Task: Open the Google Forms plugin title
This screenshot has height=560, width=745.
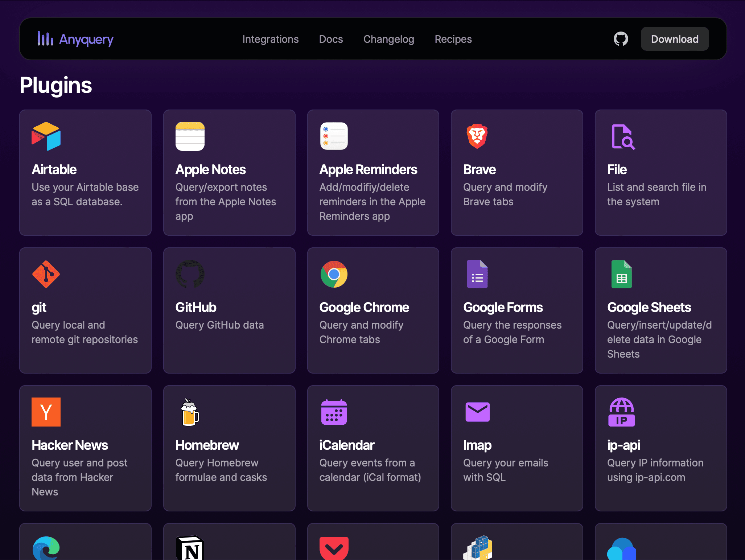Action: coord(503,308)
